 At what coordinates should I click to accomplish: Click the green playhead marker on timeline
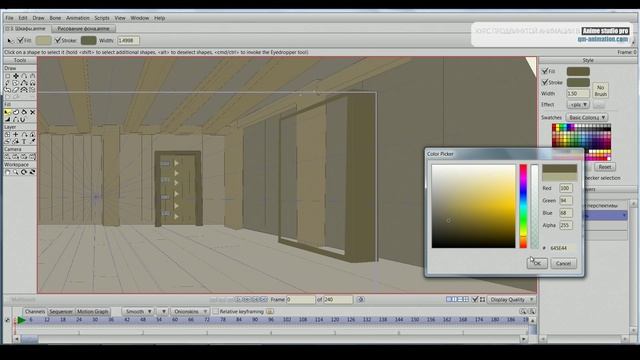tap(21, 320)
